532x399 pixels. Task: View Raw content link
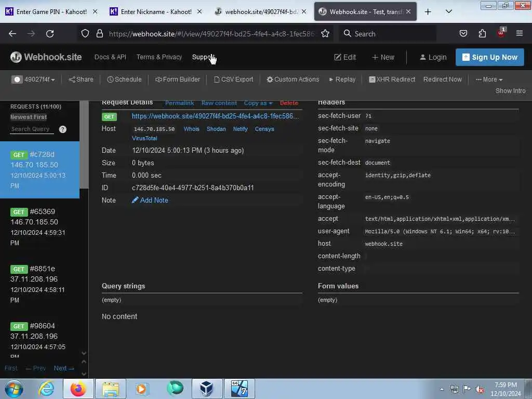[x=219, y=103]
